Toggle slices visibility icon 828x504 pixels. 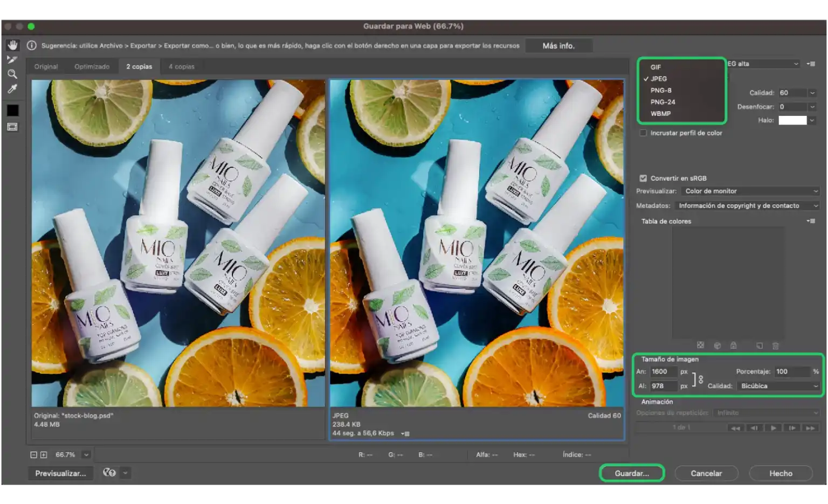pos(12,127)
